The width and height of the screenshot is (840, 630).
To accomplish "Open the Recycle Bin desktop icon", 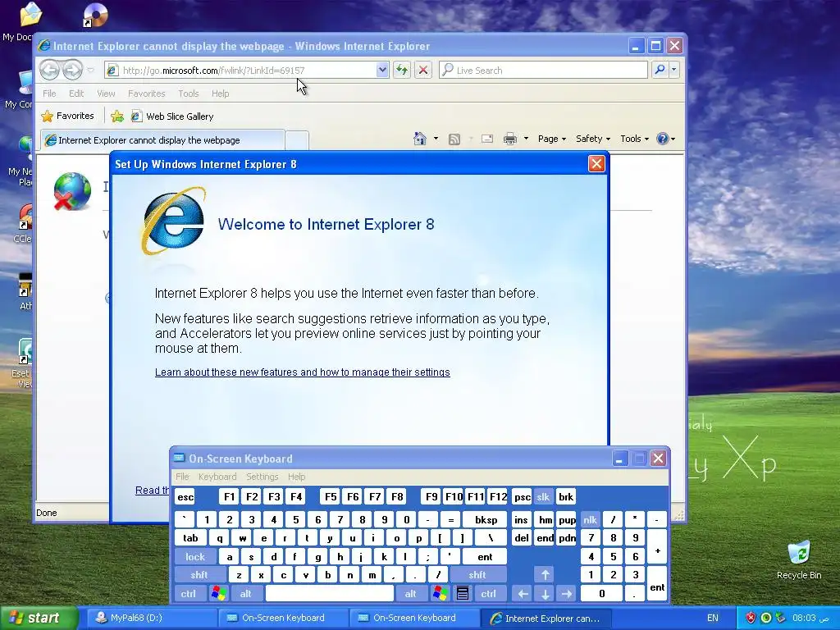I will pos(799,559).
